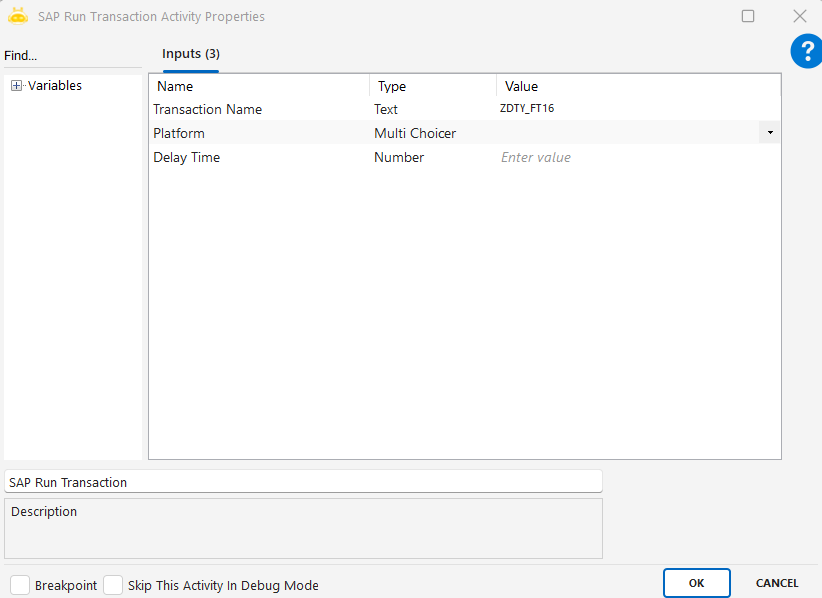Image resolution: width=822 pixels, height=598 pixels.
Task: Switch to the Inputs (3) tab
Action: 190,54
